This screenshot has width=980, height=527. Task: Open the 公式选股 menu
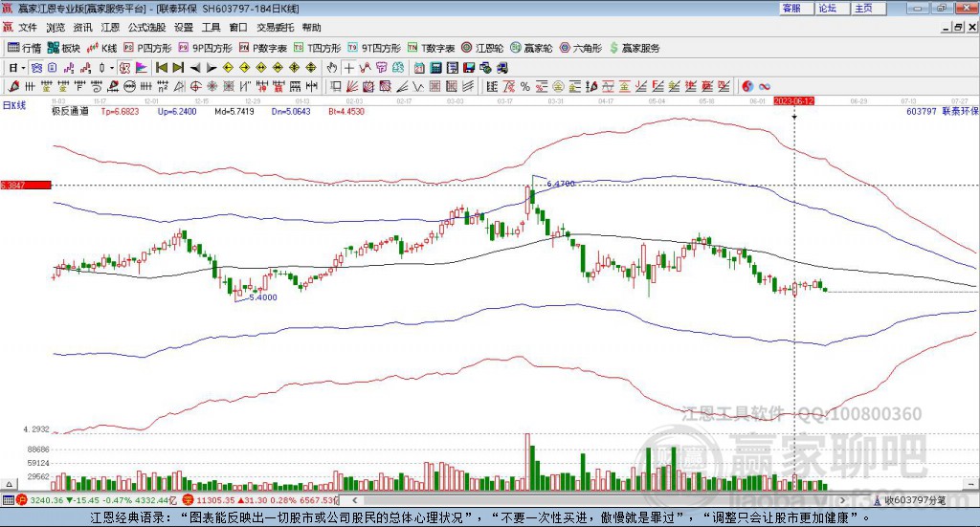(146, 28)
